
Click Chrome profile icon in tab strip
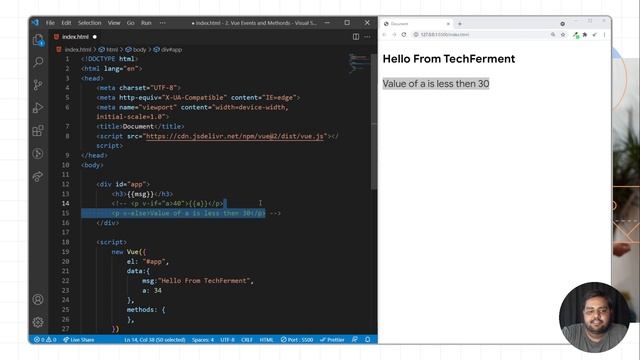point(562,24)
